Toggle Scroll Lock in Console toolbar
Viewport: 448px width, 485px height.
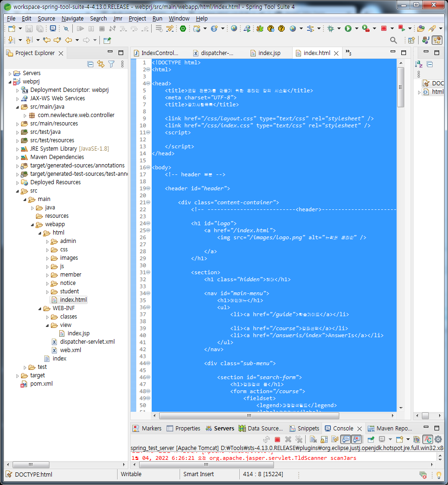pos(324,439)
